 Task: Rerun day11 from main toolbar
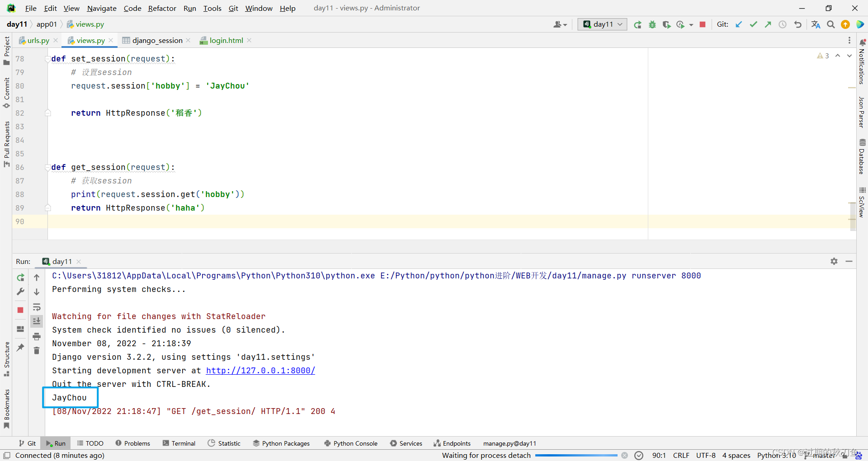click(x=637, y=24)
